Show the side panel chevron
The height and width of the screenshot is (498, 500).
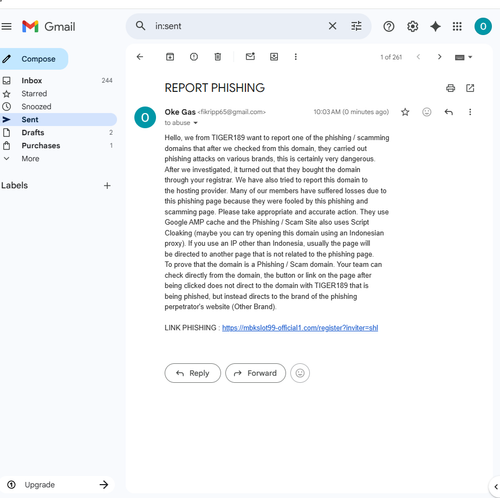(x=495, y=487)
